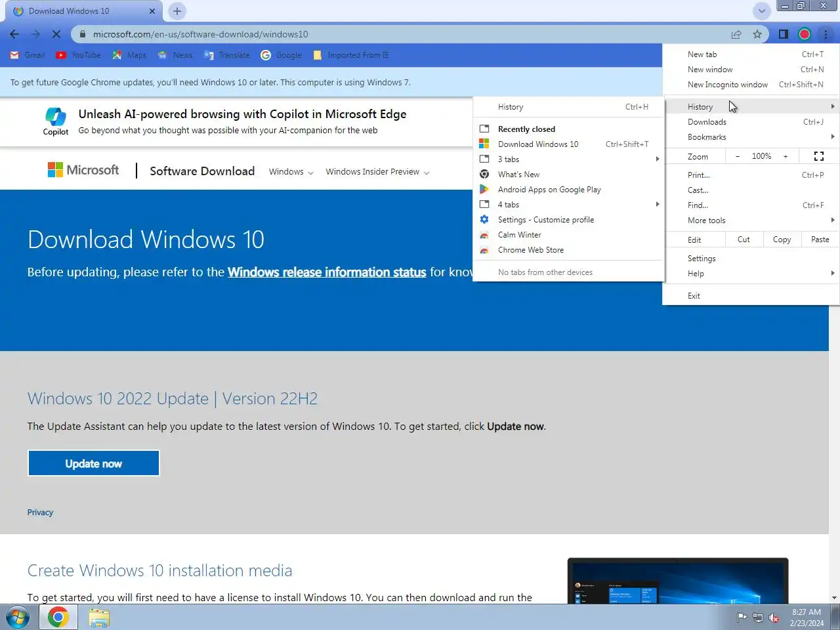
Task: Open Windows release information status link
Action: point(327,272)
